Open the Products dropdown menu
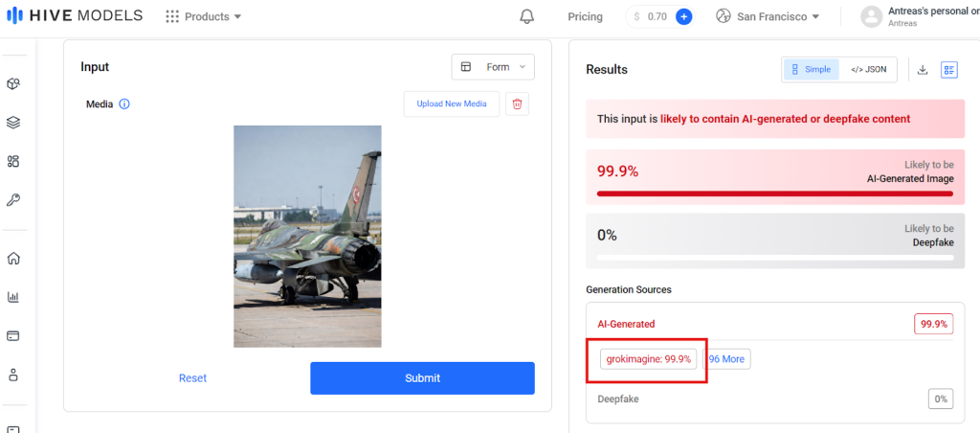The height and width of the screenshot is (433, 980). pos(203,16)
